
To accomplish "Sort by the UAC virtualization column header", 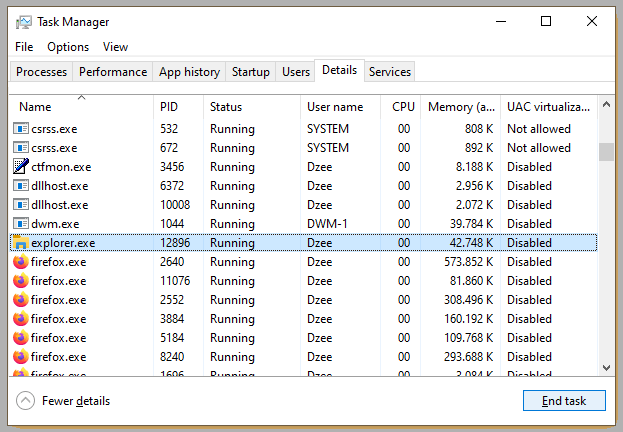I will [549, 107].
